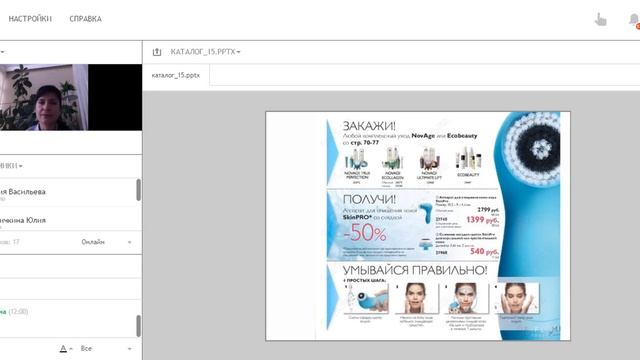Expand the video panel header arrow
The width and height of the screenshot is (640, 360).
coord(2,52)
